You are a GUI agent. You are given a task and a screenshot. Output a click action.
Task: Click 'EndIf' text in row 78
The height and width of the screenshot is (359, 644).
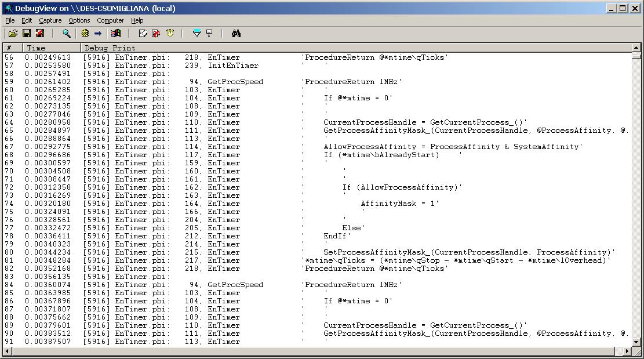(x=337, y=236)
